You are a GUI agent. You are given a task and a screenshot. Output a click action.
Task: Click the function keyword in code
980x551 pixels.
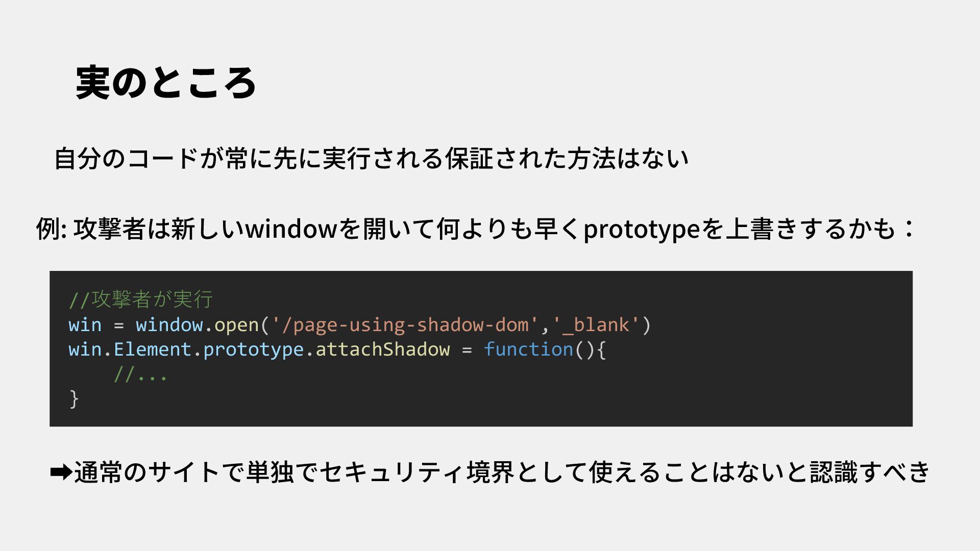tap(529, 349)
